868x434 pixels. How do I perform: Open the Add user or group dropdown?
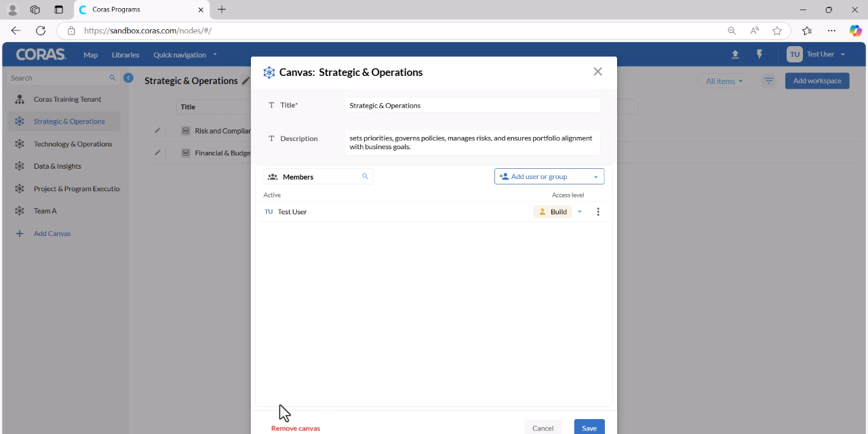(x=549, y=176)
